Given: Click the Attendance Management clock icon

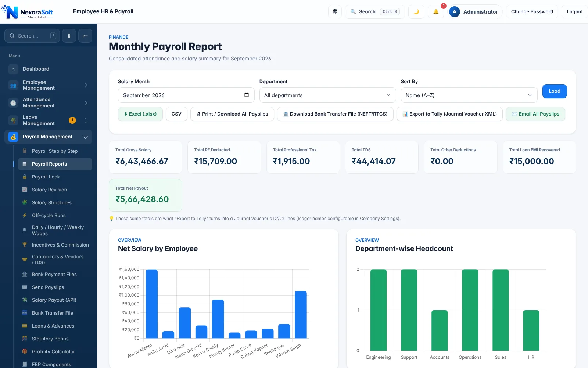Looking at the screenshot, I should pyautogui.click(x=13, y=103).
